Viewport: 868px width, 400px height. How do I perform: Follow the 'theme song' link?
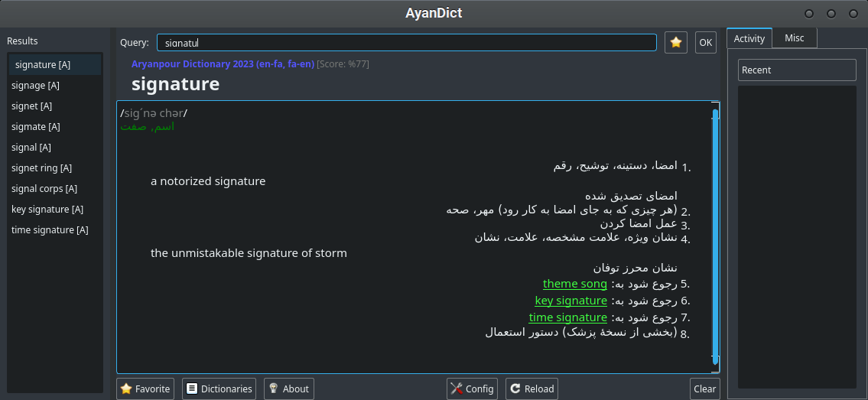point(574,284)
